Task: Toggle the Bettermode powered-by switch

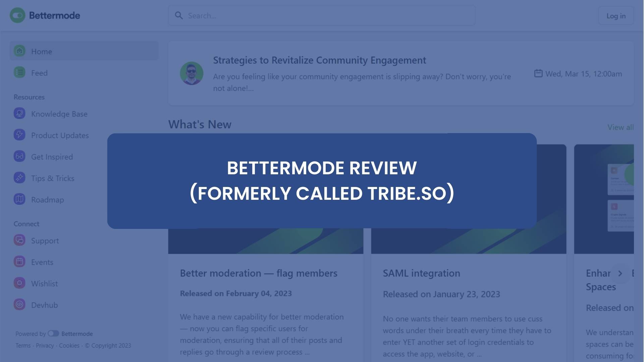Action: (53, 333)
